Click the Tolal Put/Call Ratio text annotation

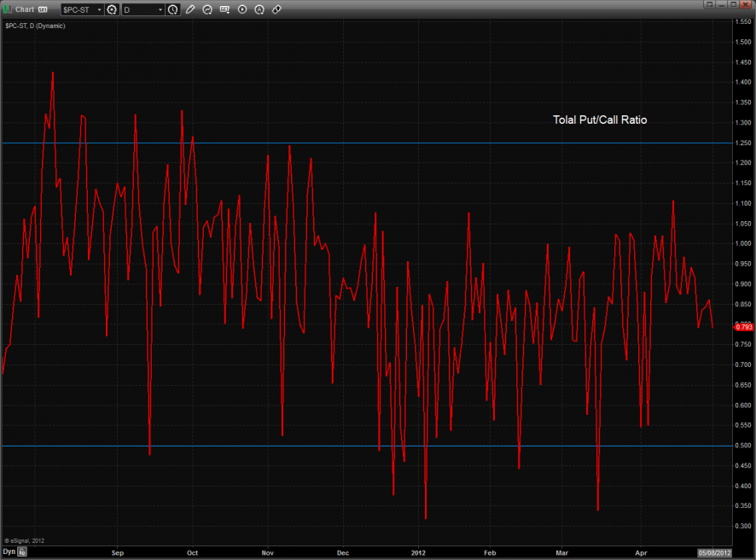click(x=600, y=120)
